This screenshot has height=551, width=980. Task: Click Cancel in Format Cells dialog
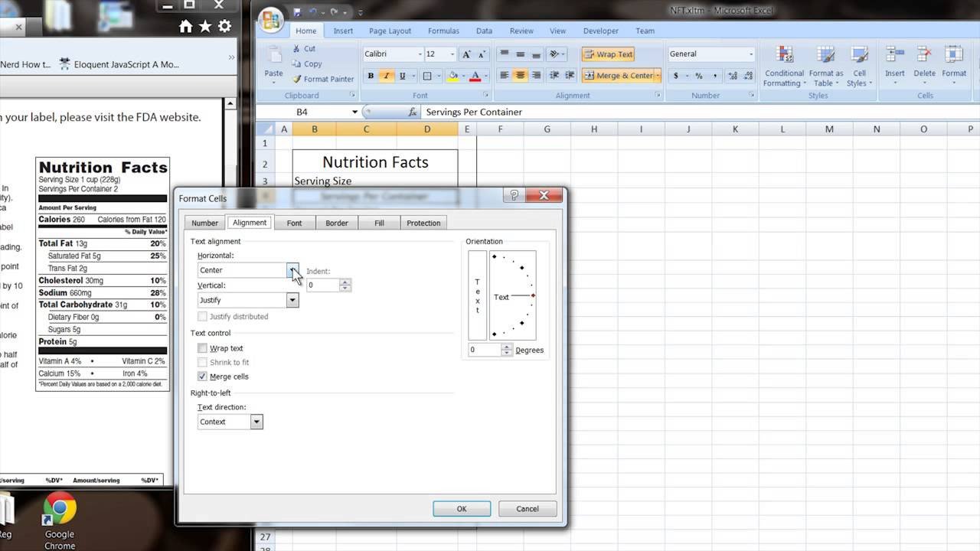tap(528, 509)
